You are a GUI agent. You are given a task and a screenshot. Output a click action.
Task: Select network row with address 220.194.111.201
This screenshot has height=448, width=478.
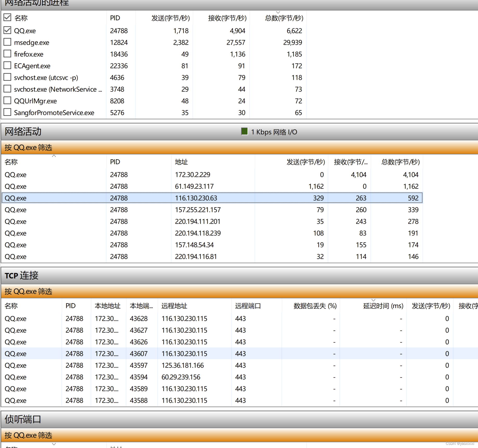[212, 222]
